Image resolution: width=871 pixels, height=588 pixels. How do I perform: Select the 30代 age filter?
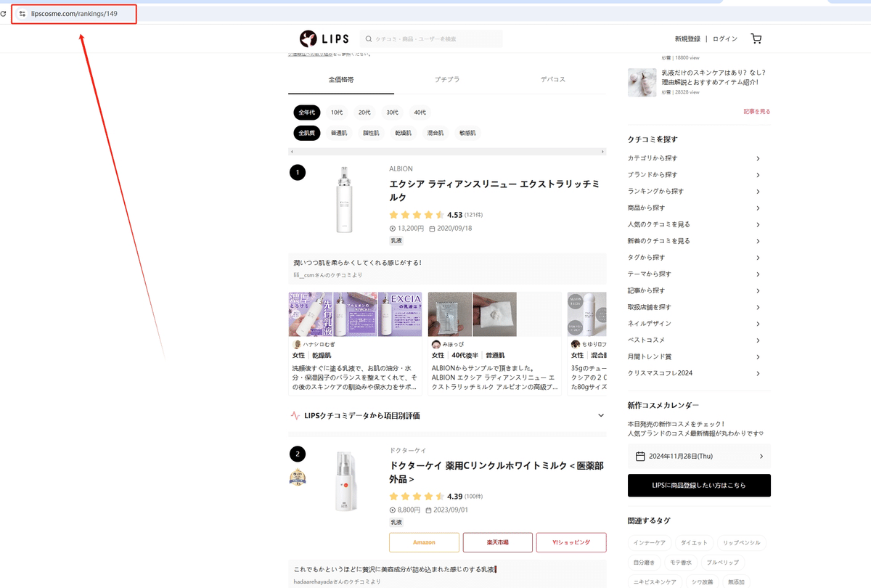[392, 113]
